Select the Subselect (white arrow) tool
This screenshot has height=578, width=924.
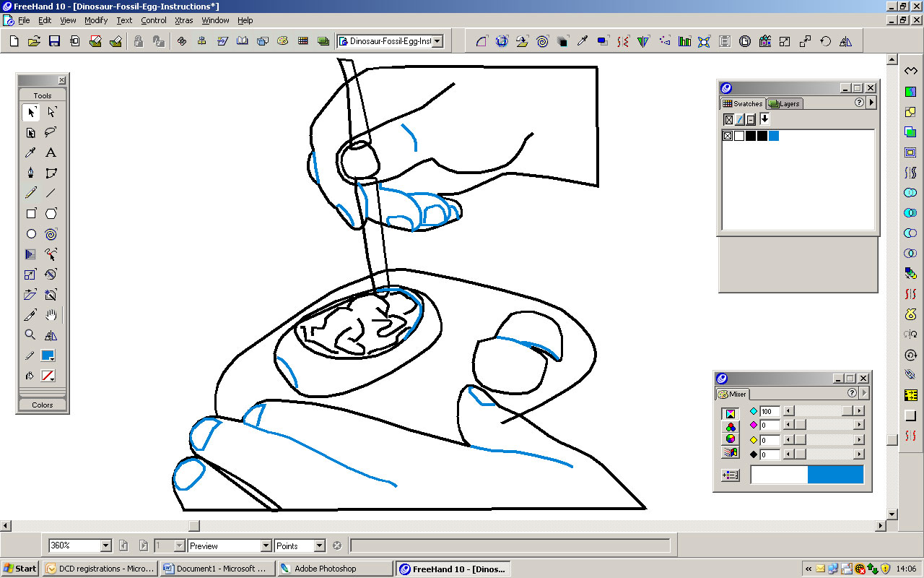pos(51,112)
